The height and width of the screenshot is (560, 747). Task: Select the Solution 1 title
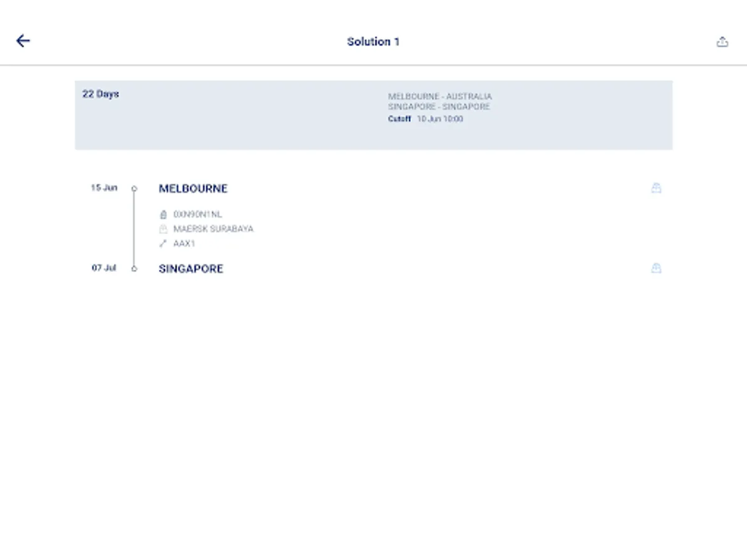click(374, 42)
